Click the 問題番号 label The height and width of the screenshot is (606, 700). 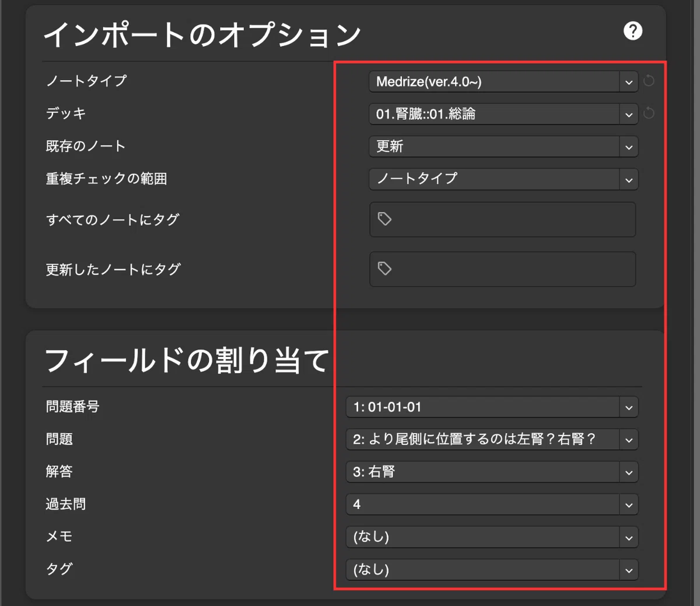coord(72,406)
